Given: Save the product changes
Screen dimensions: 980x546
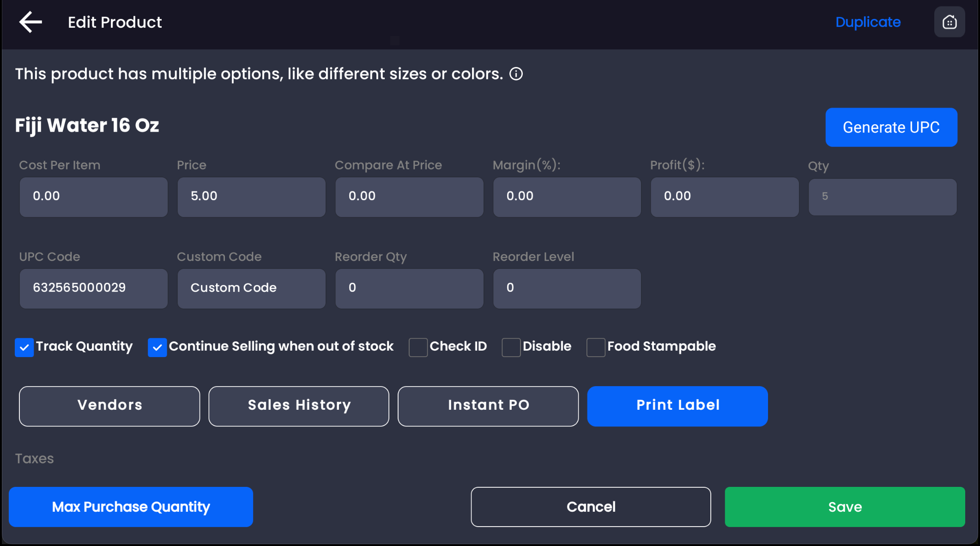Looking at the screenshot, I should (x=845, y=507).
